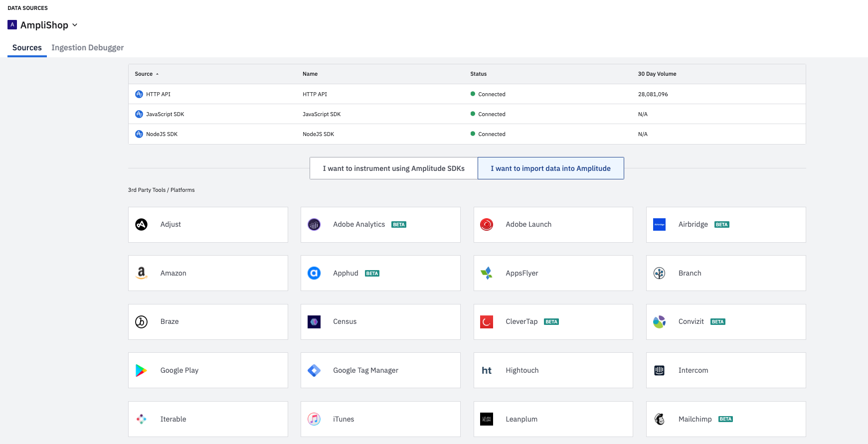Open the Census integration label
Screen dimensions: 868x444
345,322
